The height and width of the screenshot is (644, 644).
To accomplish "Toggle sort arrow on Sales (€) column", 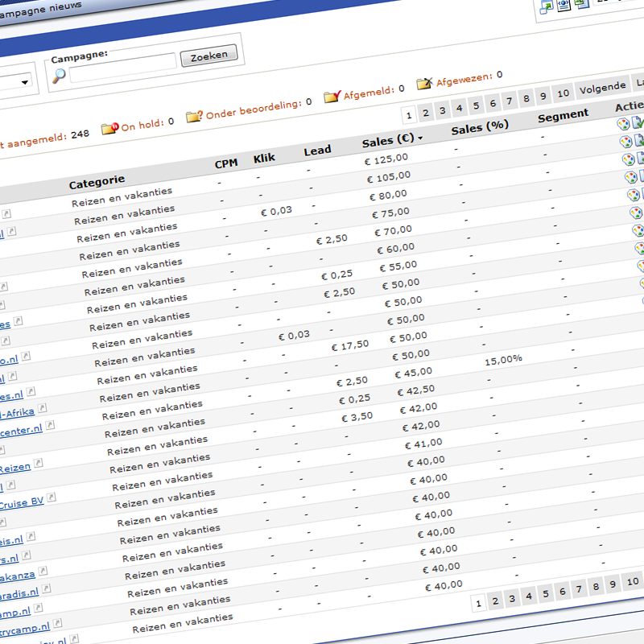I will point(420,138).
